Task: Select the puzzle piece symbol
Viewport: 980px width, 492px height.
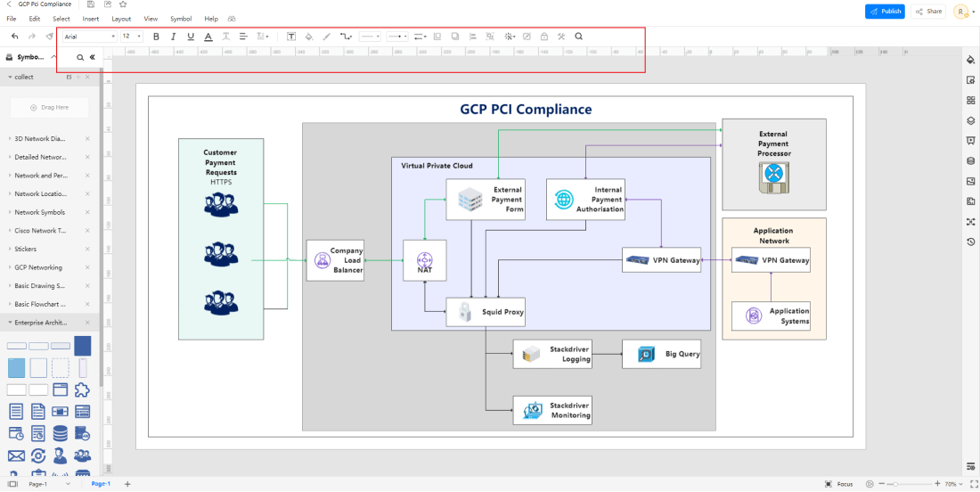Action: [x=82, y=389]
